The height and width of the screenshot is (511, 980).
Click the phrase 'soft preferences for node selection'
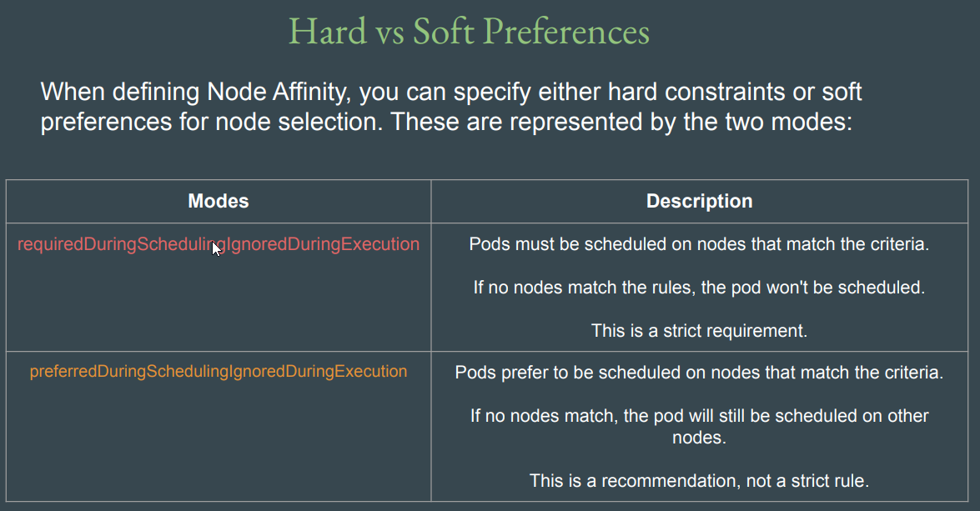pyautogui.click(x=209, y=122)
